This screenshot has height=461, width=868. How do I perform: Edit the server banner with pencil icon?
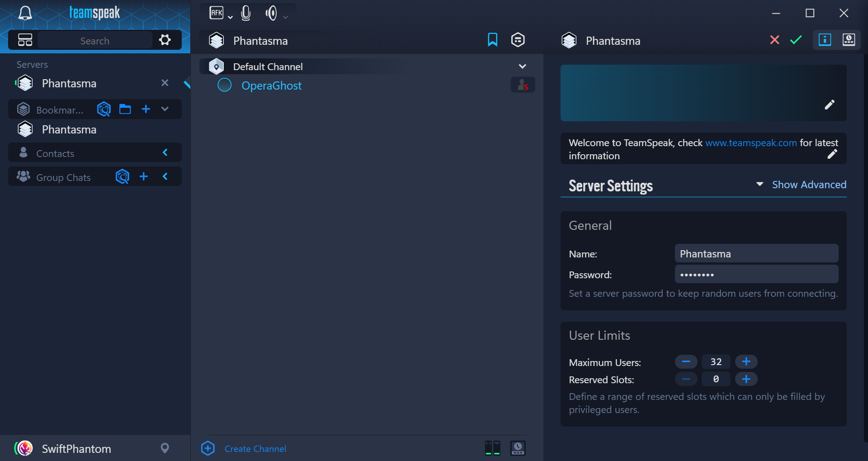click(829, 105)
